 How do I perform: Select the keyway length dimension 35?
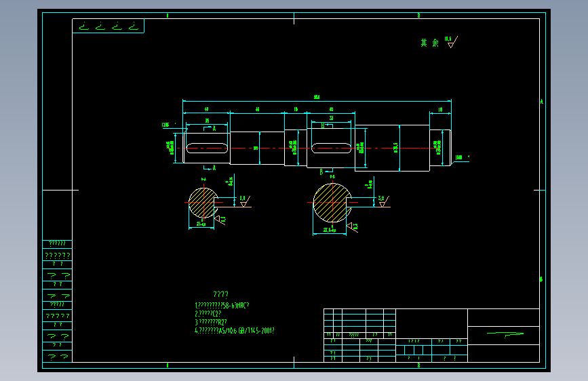[x=207, y=121]
